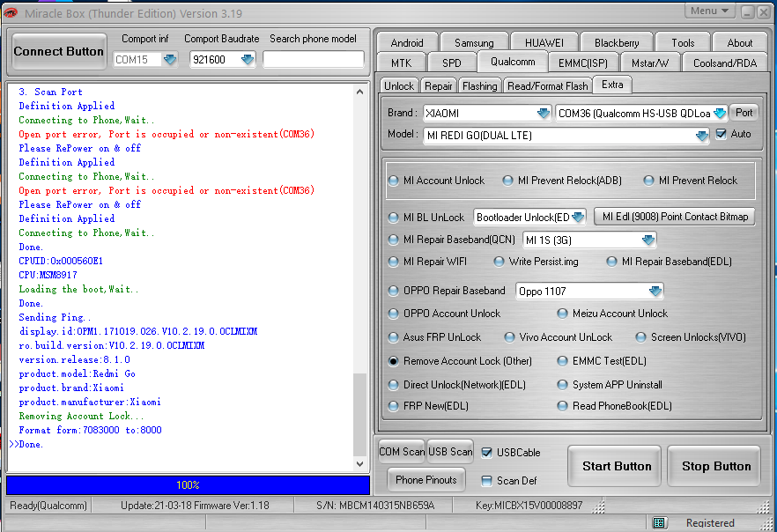Select Asus FRP UnLock radio button
The height and width of the screenshot is (532, 777).
[x=394, y=337]
